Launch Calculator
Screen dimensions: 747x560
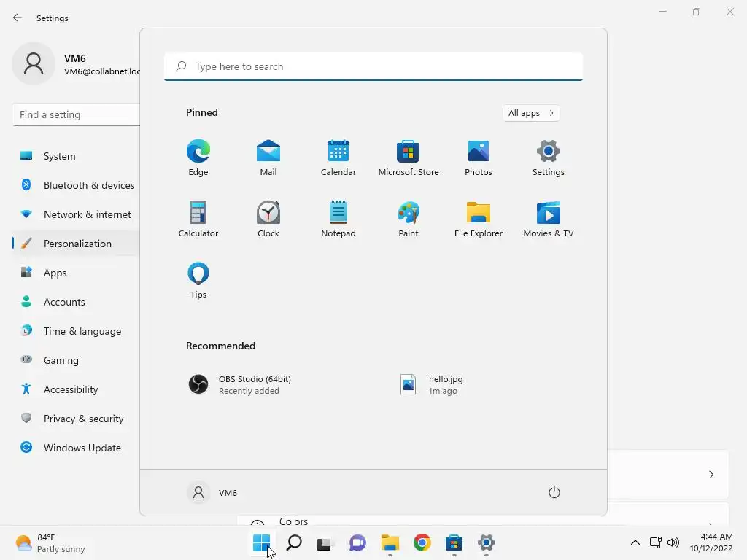point(198,219)
